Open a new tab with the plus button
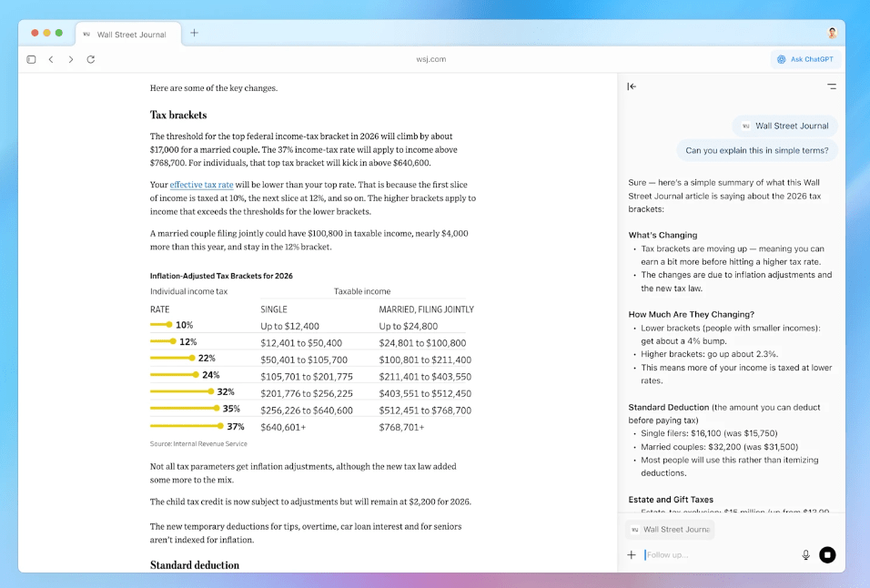Viewport: 870px width, 588px height. click(194, 33)
